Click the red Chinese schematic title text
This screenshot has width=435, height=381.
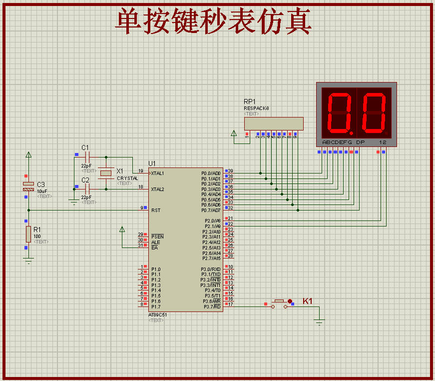213,21
